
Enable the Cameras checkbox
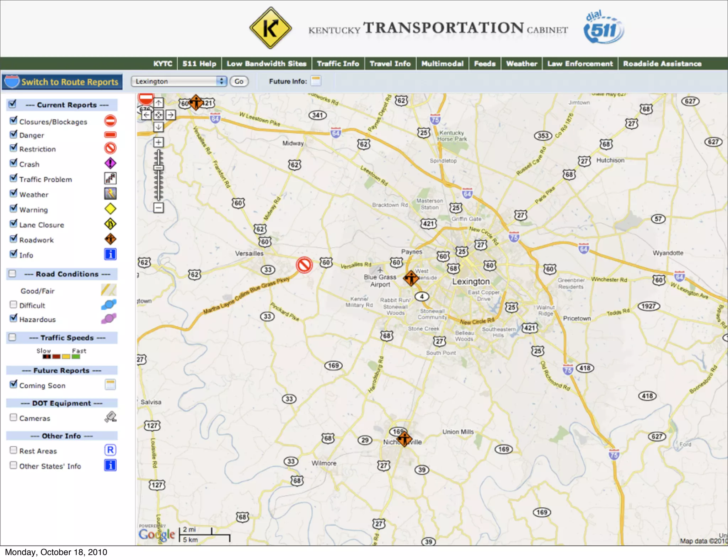(14, 417)
